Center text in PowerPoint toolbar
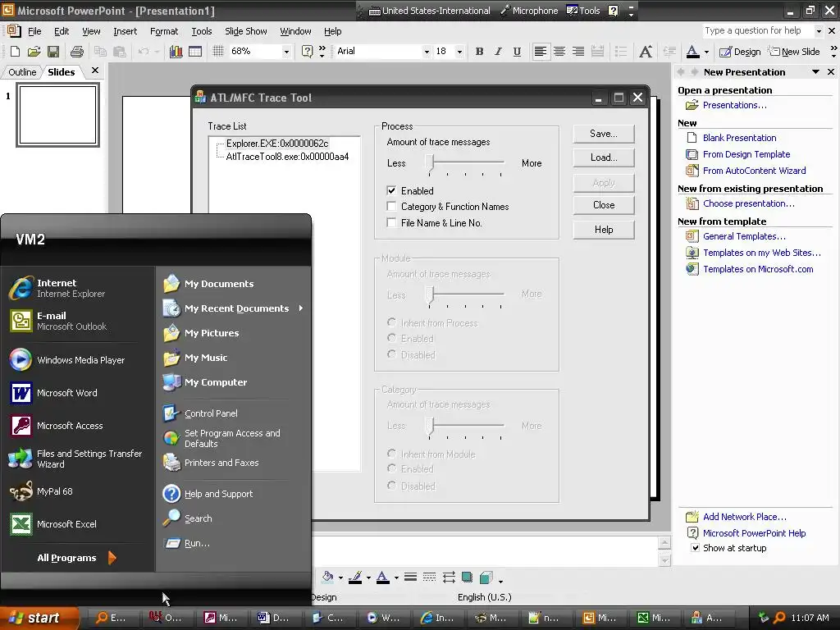 [559, 52]
